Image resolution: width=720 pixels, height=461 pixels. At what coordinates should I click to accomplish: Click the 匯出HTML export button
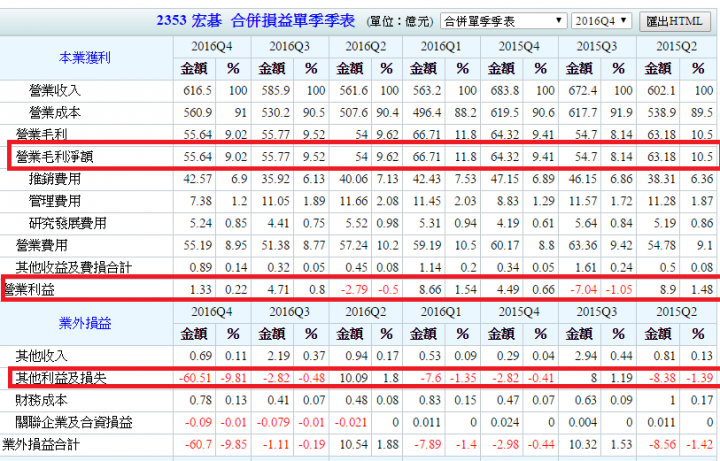tap(674, 22)
